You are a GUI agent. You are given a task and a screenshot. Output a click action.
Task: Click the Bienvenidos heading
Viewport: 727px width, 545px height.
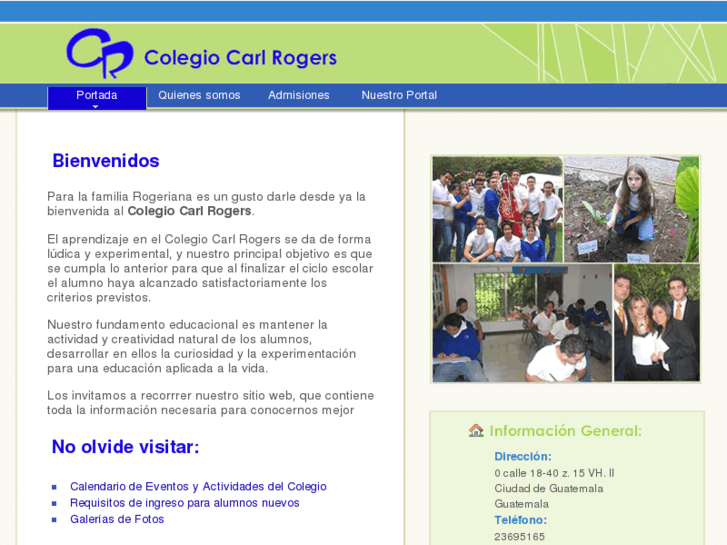pyautogui.click(x=106, y=161)
